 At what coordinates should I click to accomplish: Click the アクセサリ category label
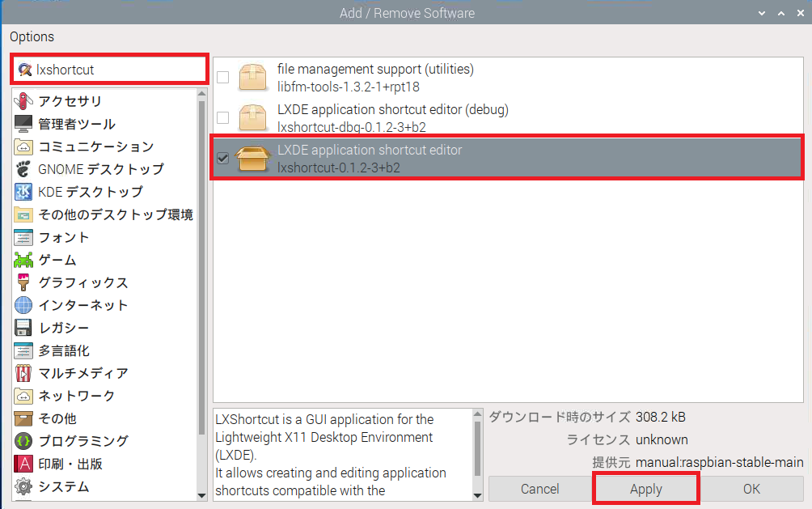click(x=70, y=101)
